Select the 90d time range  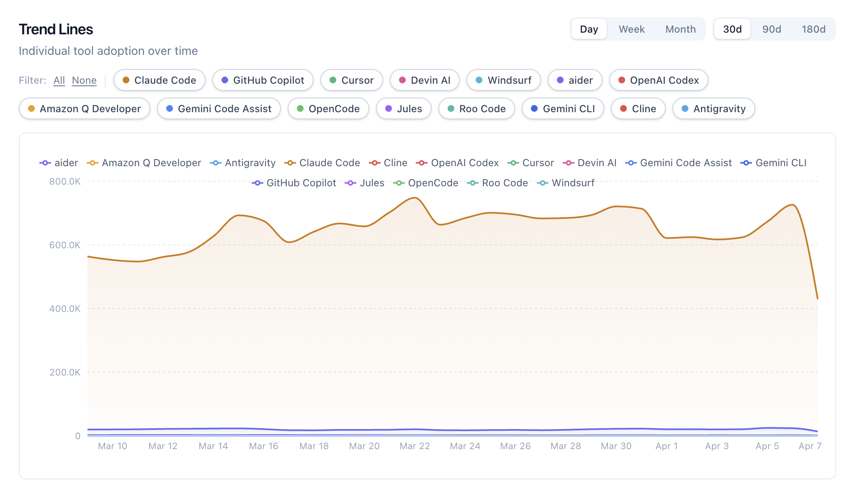[771, 29]
